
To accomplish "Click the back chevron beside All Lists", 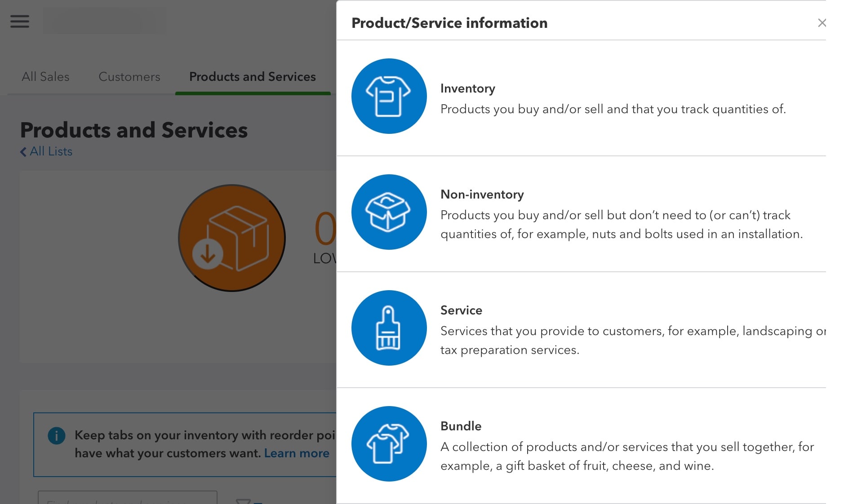I will click(23, 152).
